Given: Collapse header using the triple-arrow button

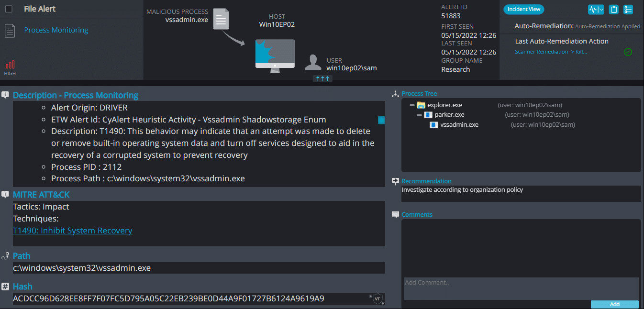Looking at the screenshot, I should pos(322,78).
